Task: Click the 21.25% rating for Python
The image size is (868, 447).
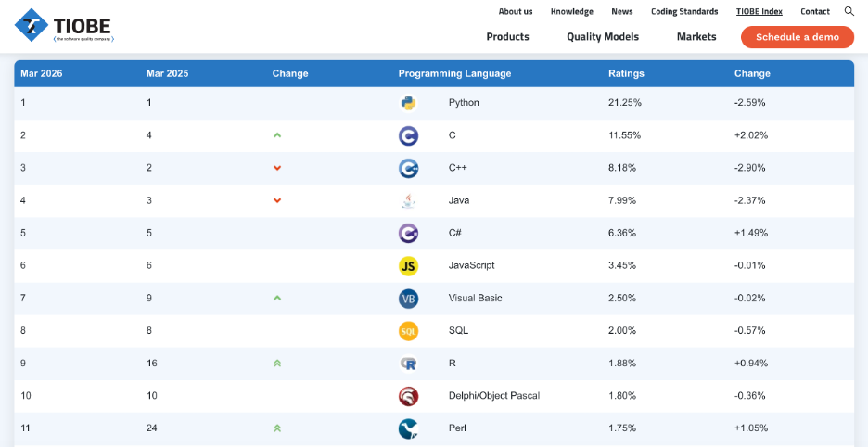Action: point(625,102)
